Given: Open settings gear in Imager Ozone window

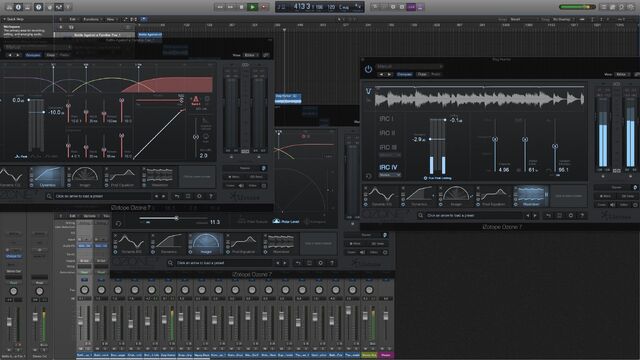Looking at the screenshot, I should [320, 263].
